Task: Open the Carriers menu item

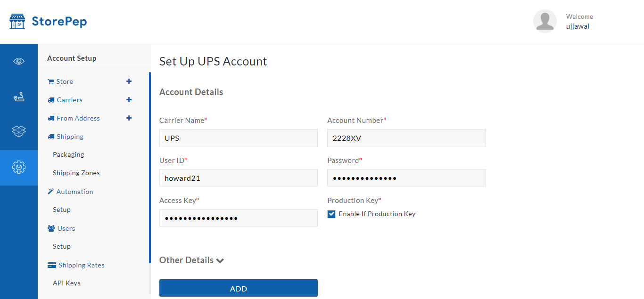Action: 70,100
